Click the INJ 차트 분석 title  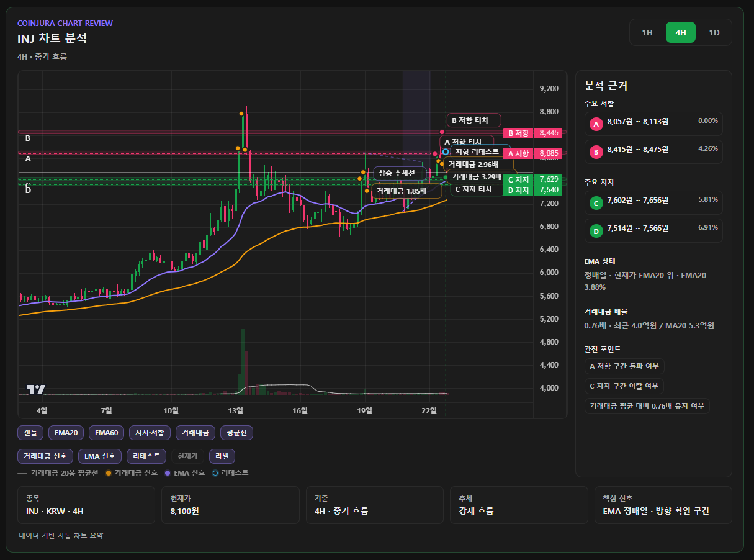tap(52, 38)
